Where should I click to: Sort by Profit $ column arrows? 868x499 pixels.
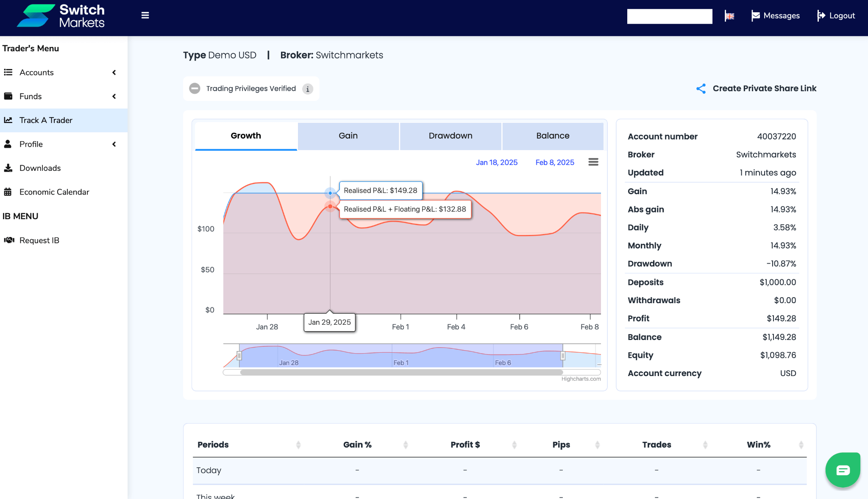point(514,445)
